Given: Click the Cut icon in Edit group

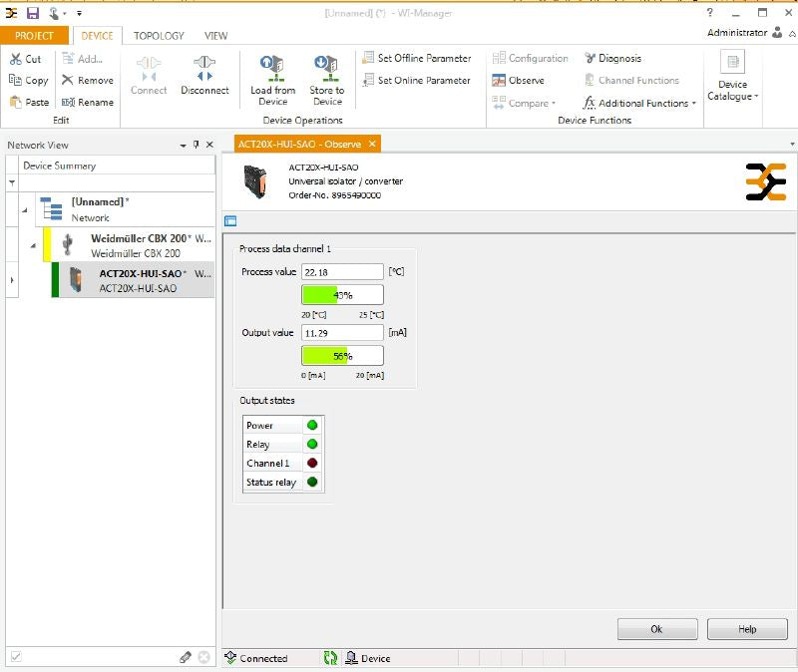Looking at the screenshot, I should coord(17,59).
